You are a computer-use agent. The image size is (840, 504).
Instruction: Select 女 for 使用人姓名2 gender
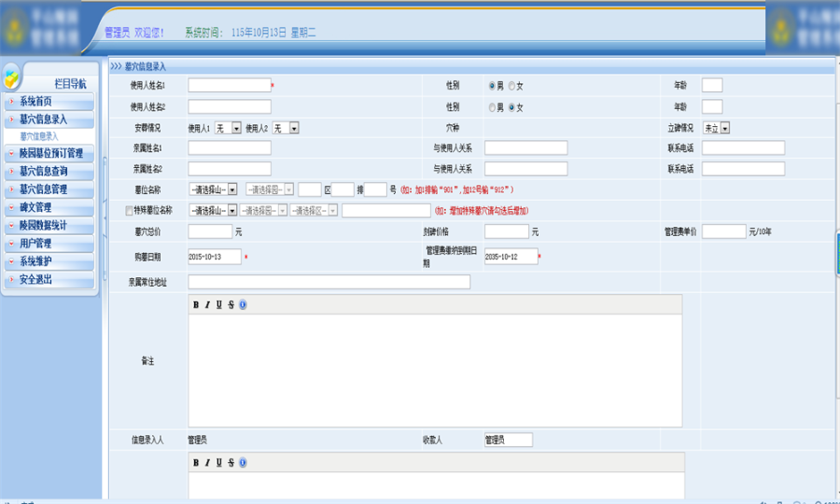point(511,107)
